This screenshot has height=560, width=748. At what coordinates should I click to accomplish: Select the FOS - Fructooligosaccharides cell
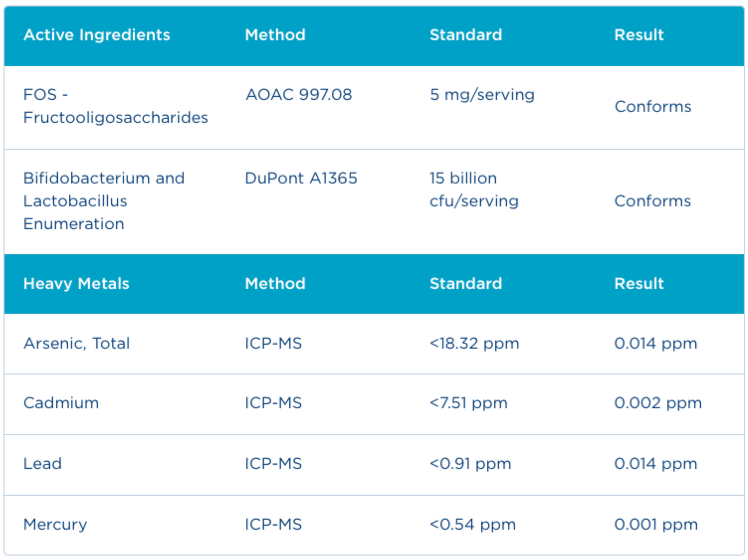coord(115,106)
